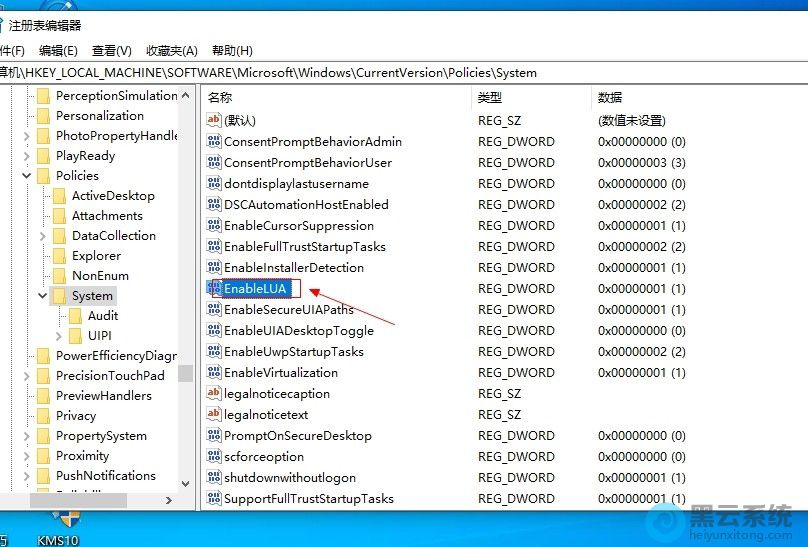Open the 收藏夹(A) menu

[x=172, y=50]
